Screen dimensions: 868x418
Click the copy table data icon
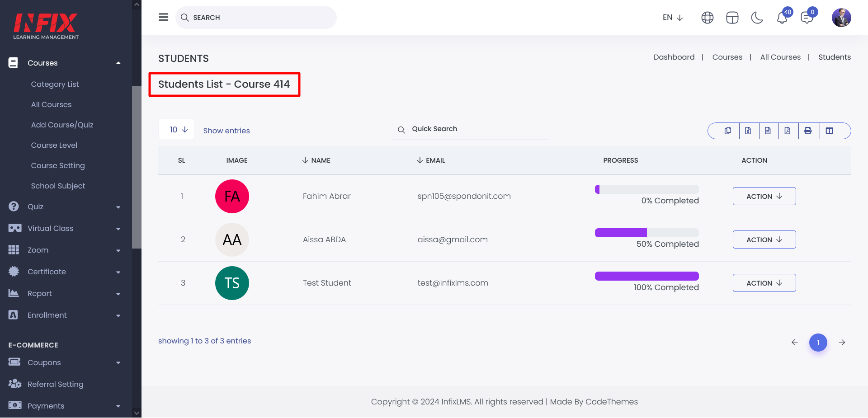tap(728, 131)
